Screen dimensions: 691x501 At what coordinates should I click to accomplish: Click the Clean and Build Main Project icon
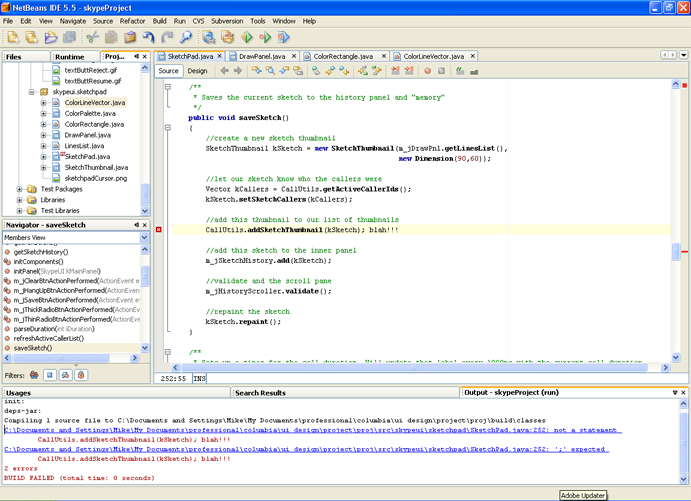click(x=228, y=37)
